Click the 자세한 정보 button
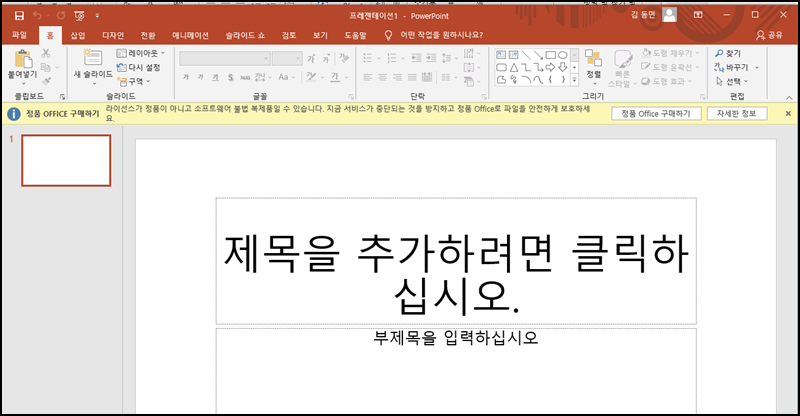Image resolution: width=800 pixels, height=416 pixels. tap(737, 114)
